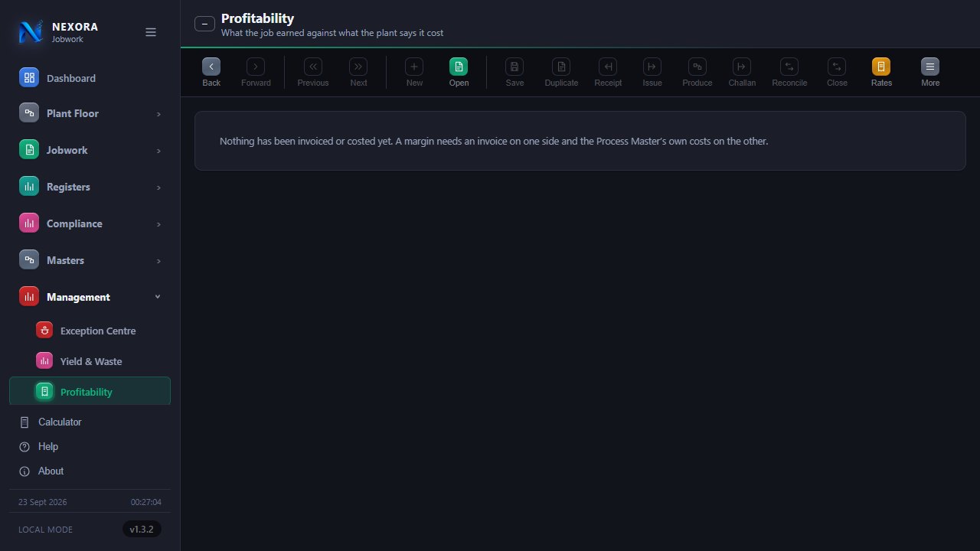Open Exception Centre page
This screenshot has width=980, height=551.
coord(90,331)
